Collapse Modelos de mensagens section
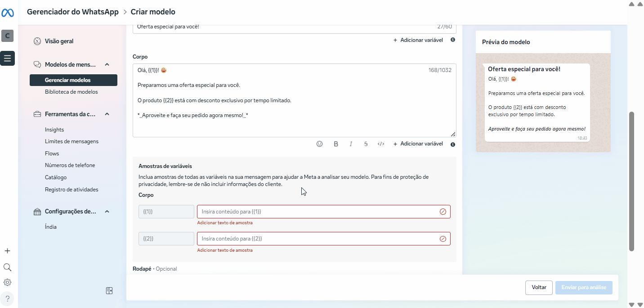This screenshot has width=644, height=308. pos(107,65)
